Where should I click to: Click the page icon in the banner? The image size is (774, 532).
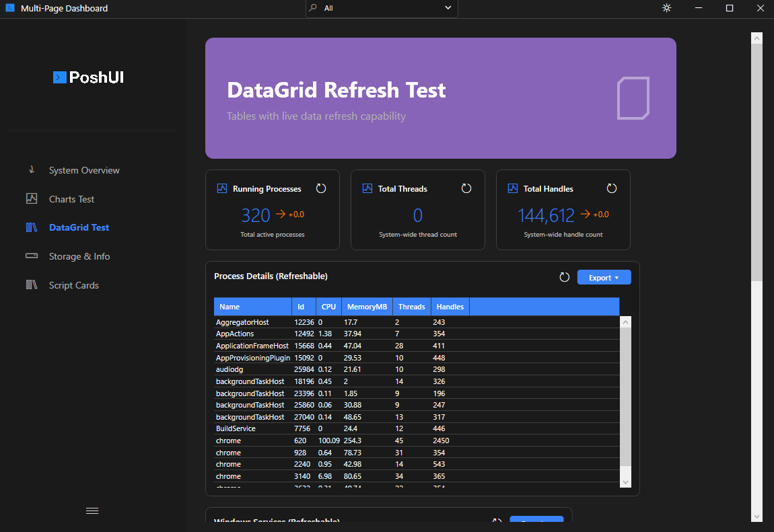633,98
